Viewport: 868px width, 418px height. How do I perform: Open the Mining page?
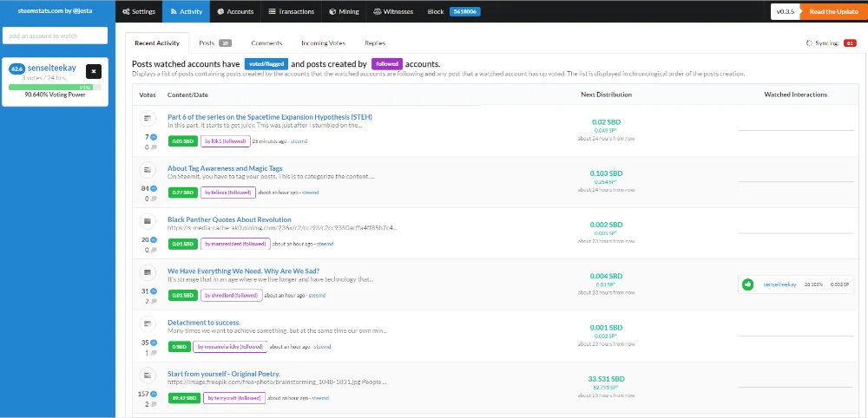pos(344,11)
